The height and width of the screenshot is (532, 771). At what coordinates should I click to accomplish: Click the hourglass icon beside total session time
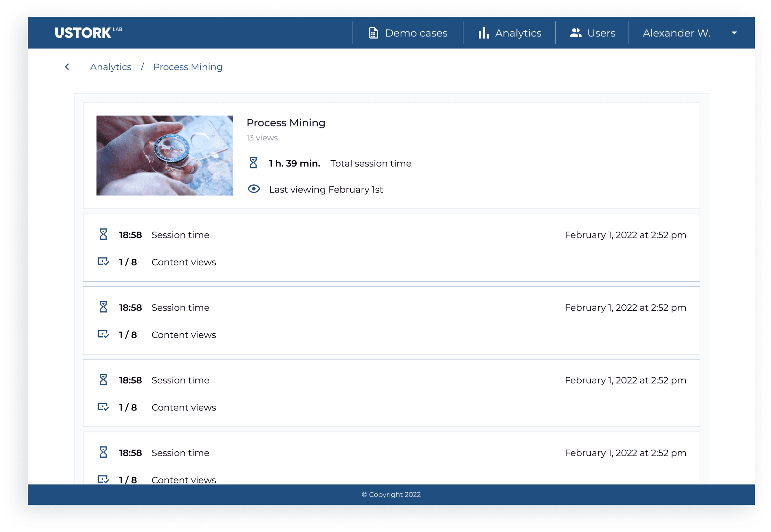click(x=253, y=163)
